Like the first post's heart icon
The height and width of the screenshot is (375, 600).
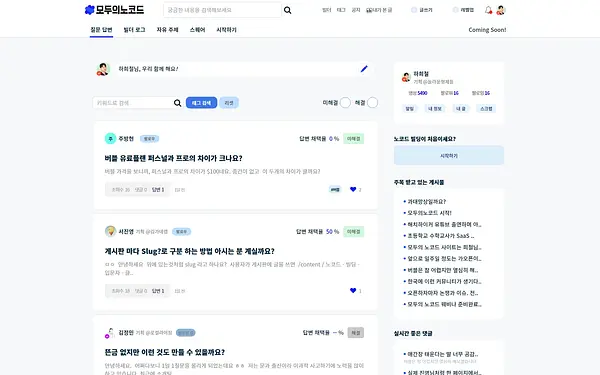[x=353, y=189]
